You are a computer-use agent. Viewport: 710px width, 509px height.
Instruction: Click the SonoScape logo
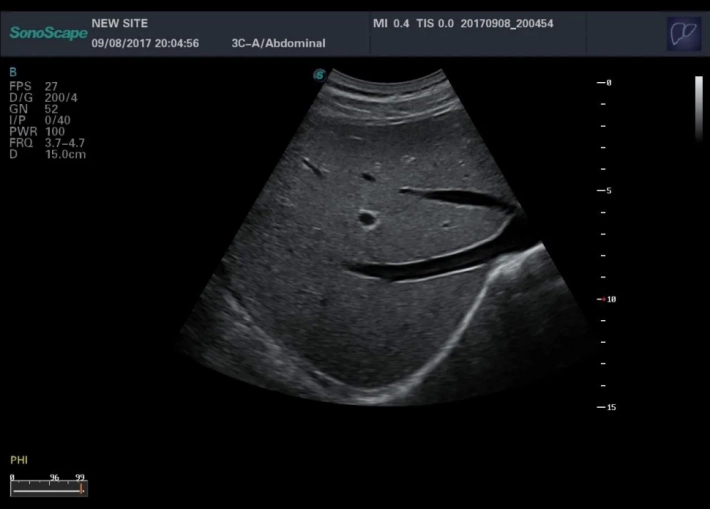(47, 33)
